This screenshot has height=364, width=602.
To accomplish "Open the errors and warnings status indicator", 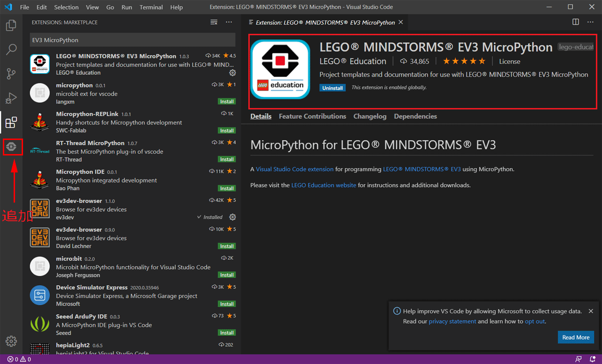I will [x=19, y=359].
